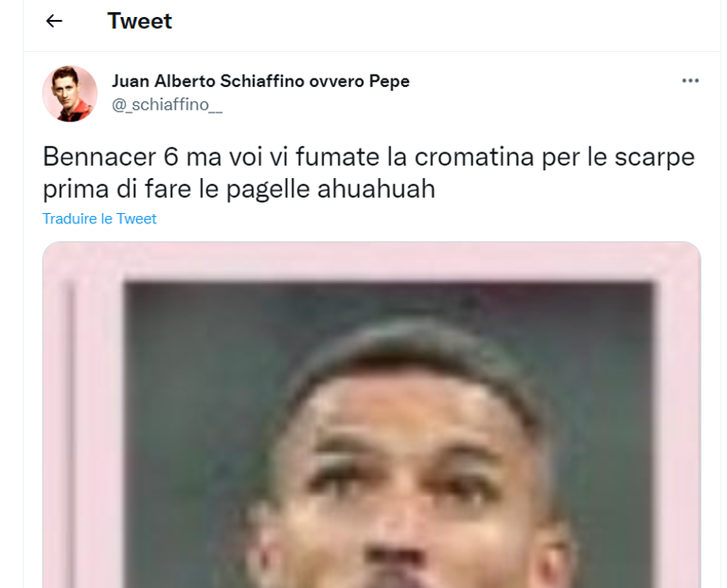Click the @_schiaffino__ handle
The image size is (727, 588).
pos(167,105)
